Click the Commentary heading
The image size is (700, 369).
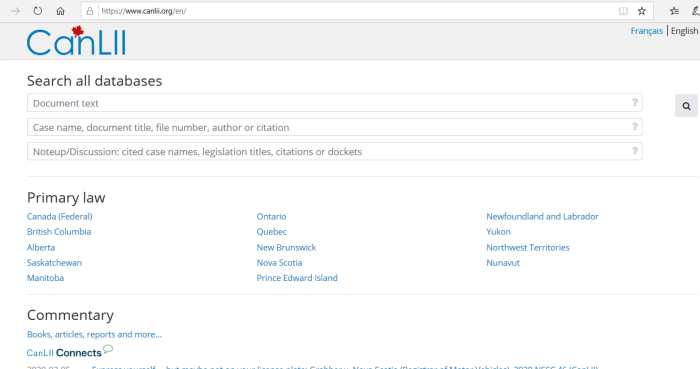[x=70, y=315]
